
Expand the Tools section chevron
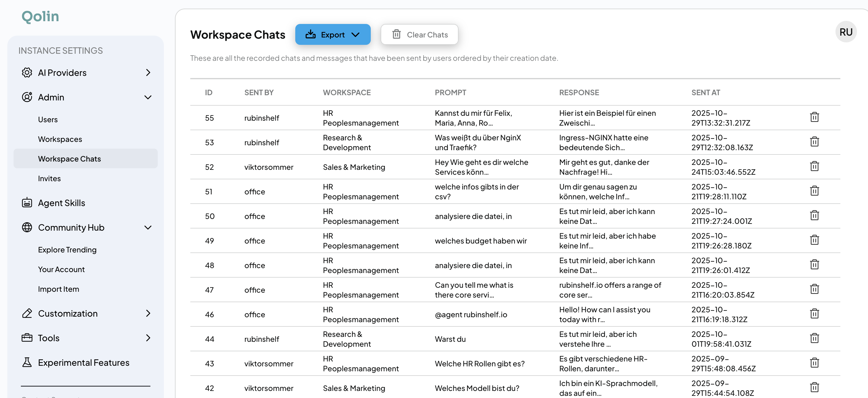pos(148,338)
